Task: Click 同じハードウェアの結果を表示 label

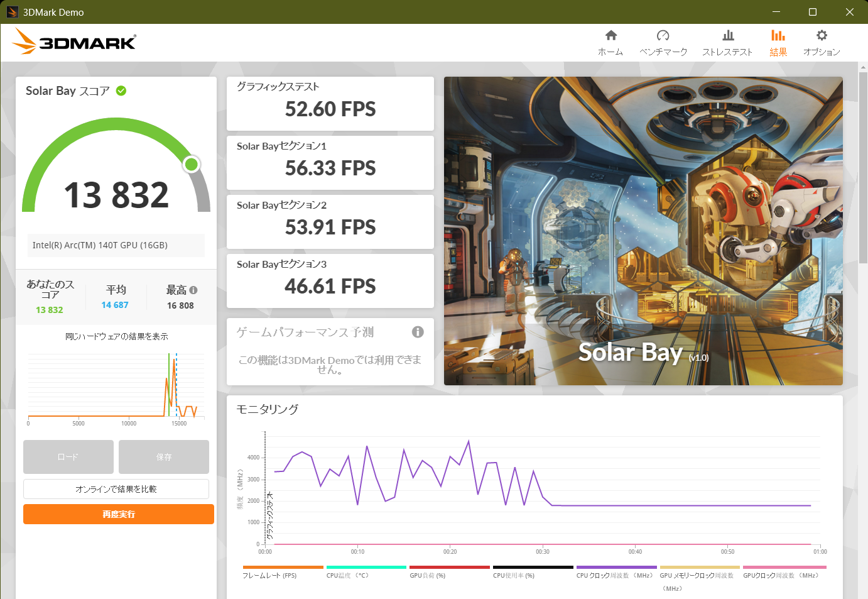Action: tap(116, 336)
